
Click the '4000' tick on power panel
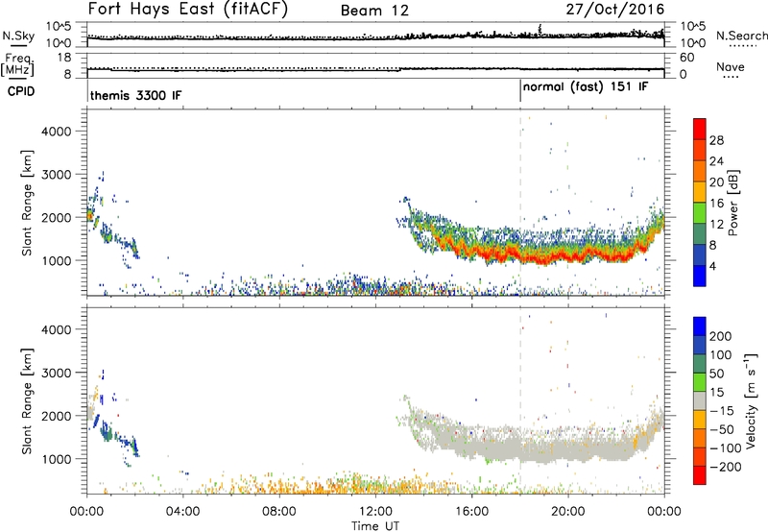tap(56, 132)
